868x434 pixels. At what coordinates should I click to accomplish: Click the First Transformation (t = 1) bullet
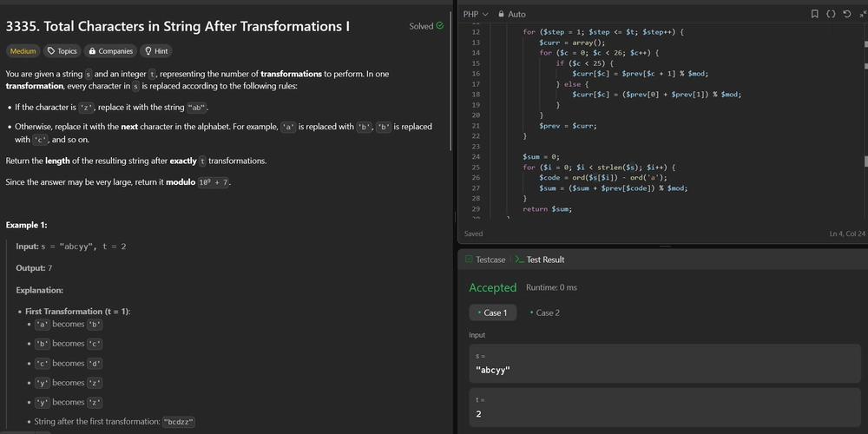(77, 312)
